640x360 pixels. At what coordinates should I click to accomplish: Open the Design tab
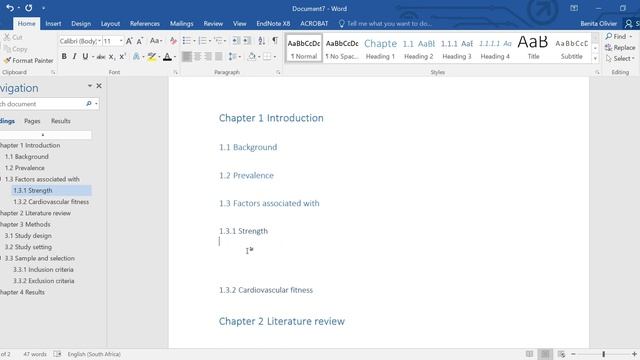click(x=81, y=24)
